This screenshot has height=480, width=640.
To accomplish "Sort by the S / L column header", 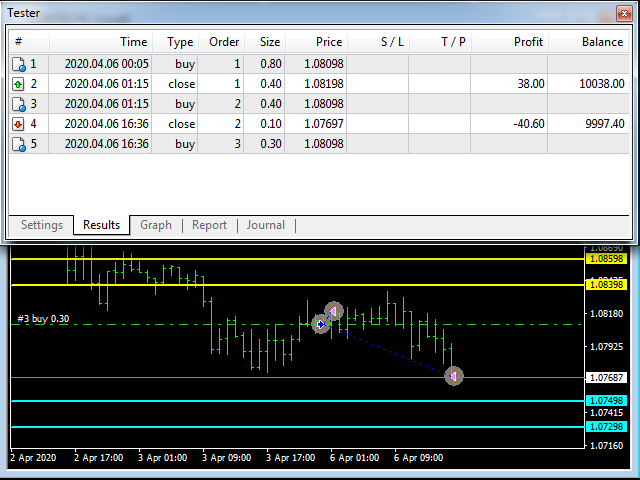I will pos(378,42).
